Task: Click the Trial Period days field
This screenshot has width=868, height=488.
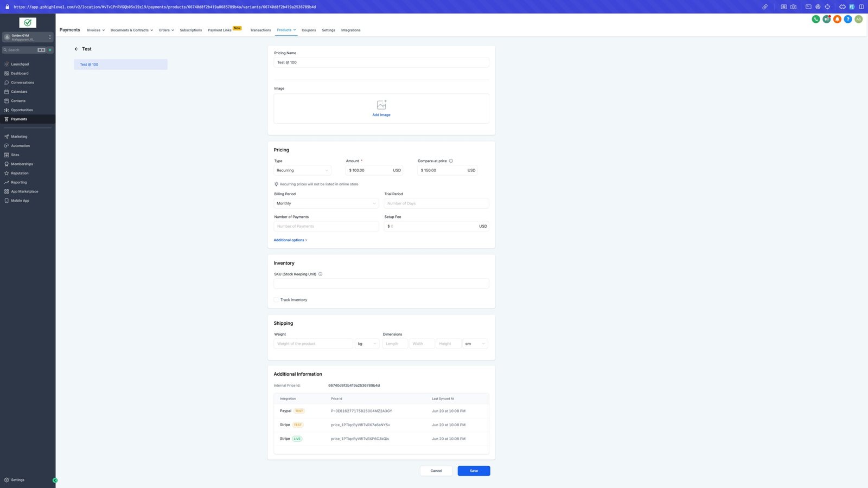Action: point(436,203)
